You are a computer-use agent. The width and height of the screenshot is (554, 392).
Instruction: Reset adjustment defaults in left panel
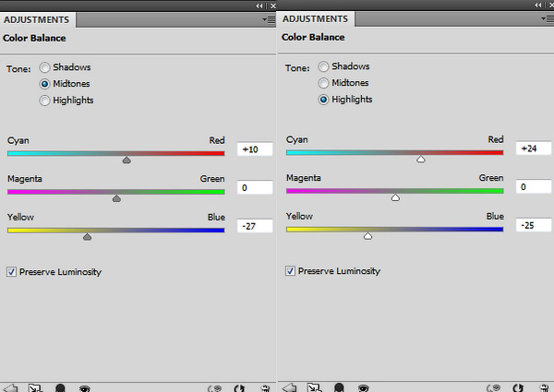[239, 388]
